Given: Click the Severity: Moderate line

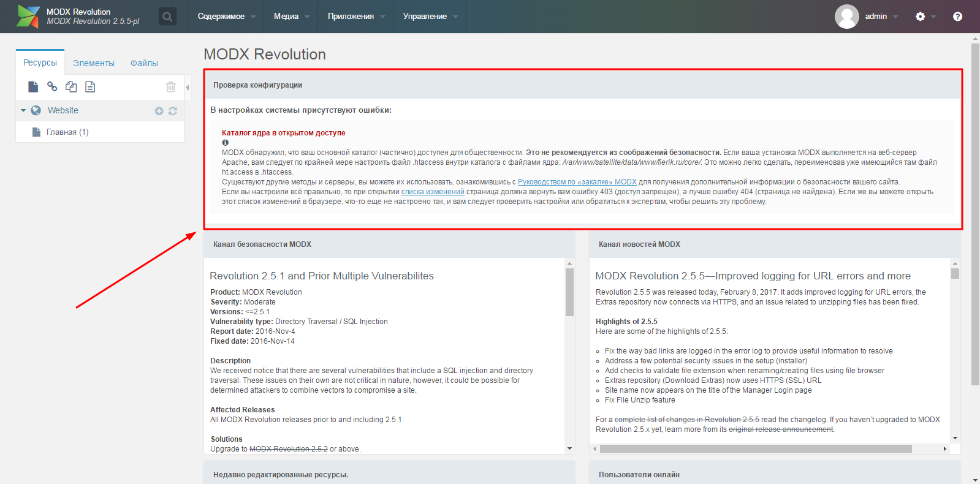Looking at the screenshot, I should 243,302.
